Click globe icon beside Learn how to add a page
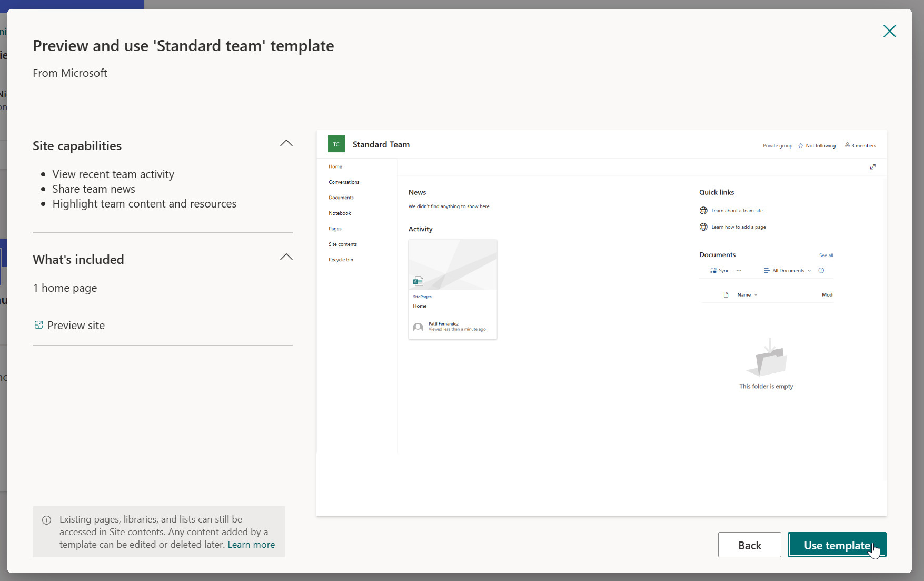Image resolution: width=924 pixels, height=581 pixels. pyautogui.click(x=703, y=227)
